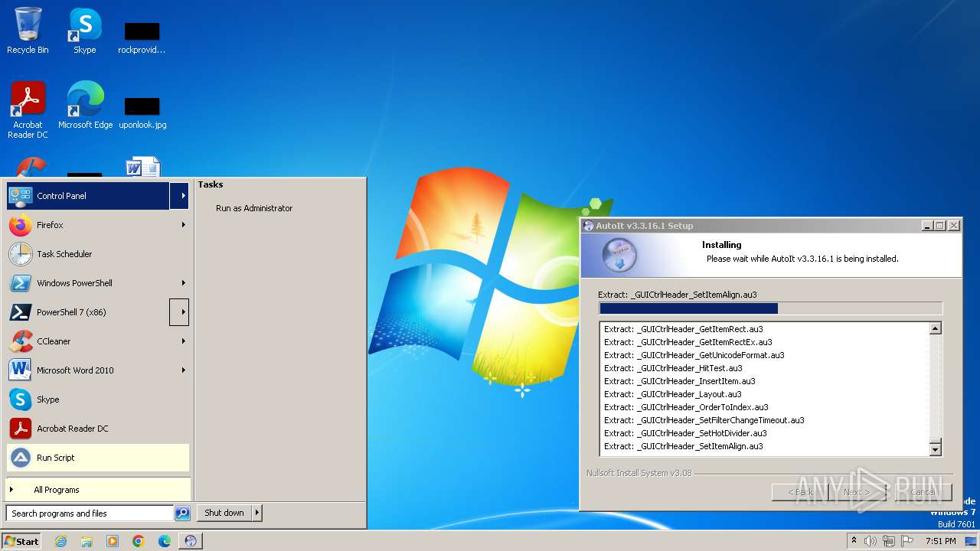The height and width of the screenshot is (551, 980).
Task: Select log line _GUICtrlHeader_Layout.au3
Action: tap(672, 394)
